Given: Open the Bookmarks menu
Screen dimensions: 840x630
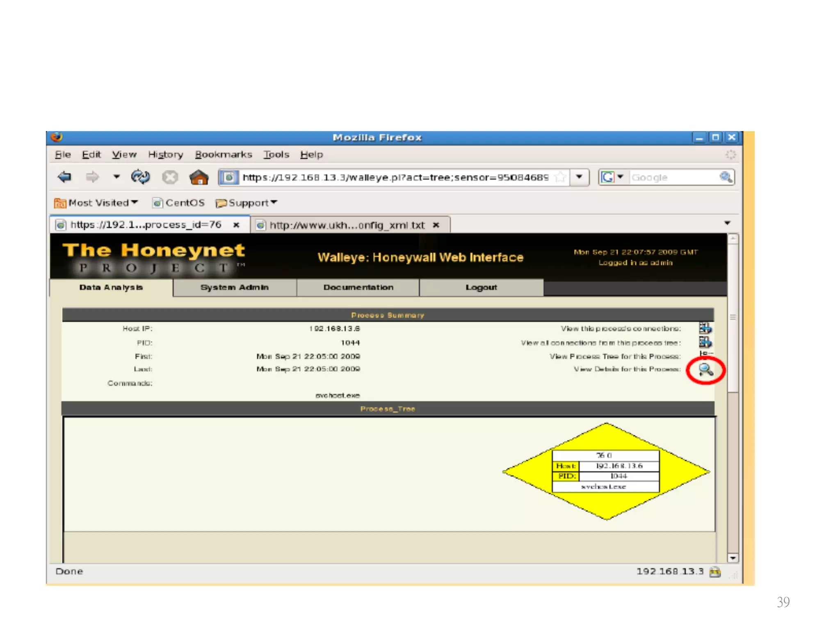Looking at the screenshot, I should (x=223, y=155).
